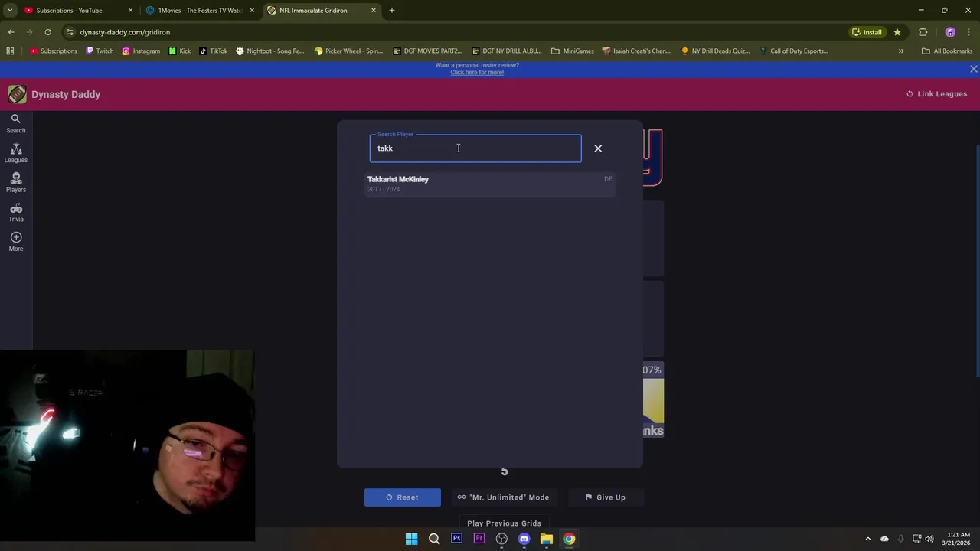Open the Leagues sidebar item
Viewport: 980px width, 551px height.
[x=15, y=153]
